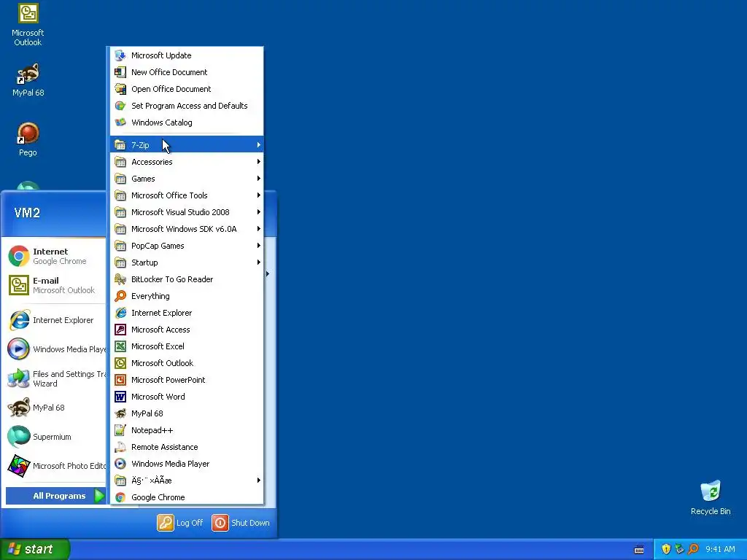Click the All Programs button
The height and width of the screenshot is (560, 747).
(x=56, y=496)
